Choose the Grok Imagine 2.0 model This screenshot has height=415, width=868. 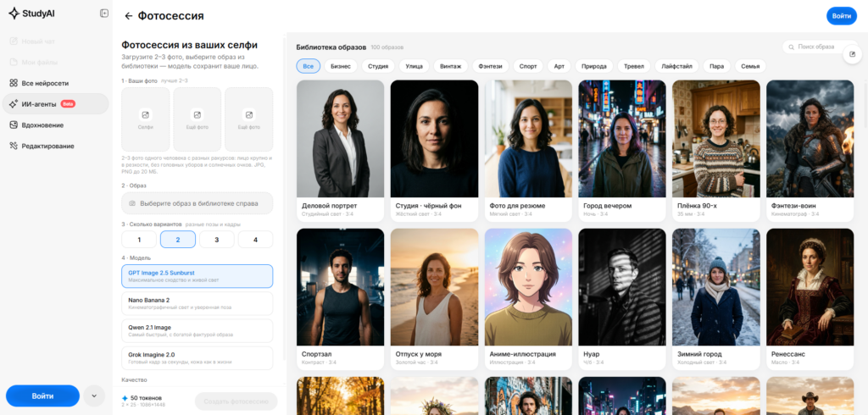(x=197, y=358)
